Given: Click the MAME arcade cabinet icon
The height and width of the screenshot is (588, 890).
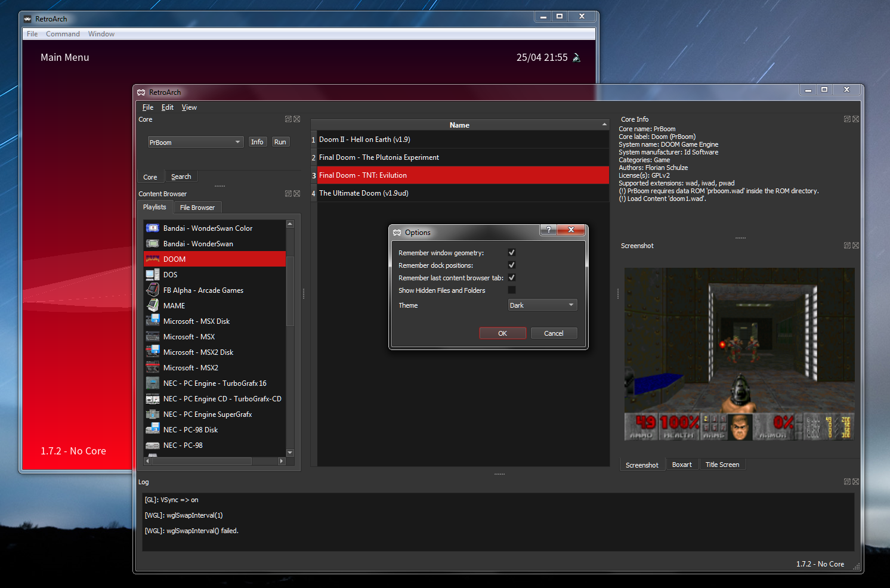Looking at the screenshot, I should 153,305.
